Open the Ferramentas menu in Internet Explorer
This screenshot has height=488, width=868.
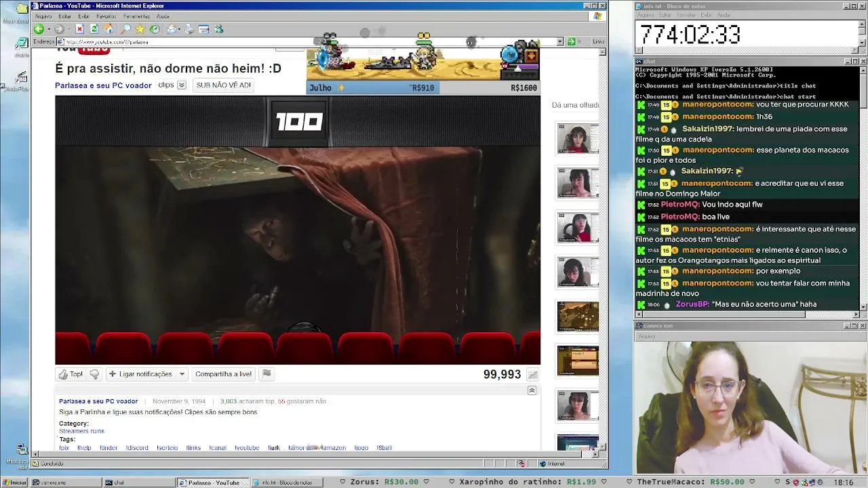[137, 16]
